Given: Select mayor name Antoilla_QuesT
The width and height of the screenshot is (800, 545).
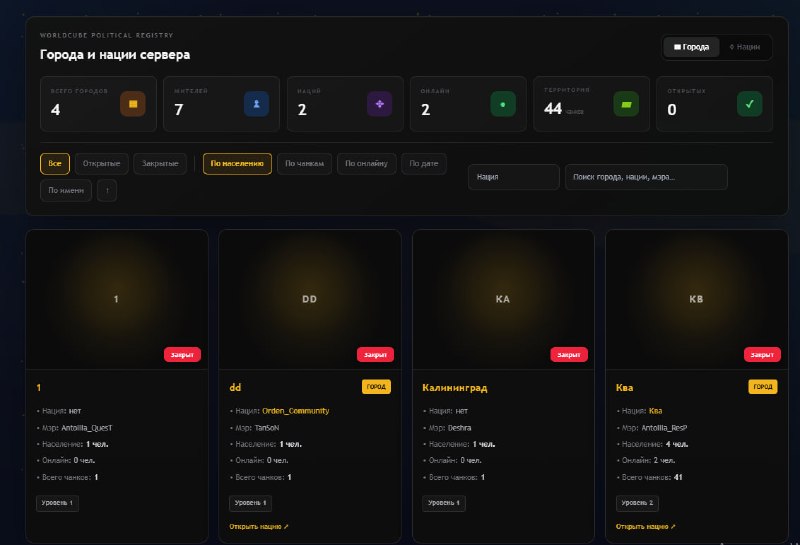Looking at the screenshot, I should click(87, 428).
